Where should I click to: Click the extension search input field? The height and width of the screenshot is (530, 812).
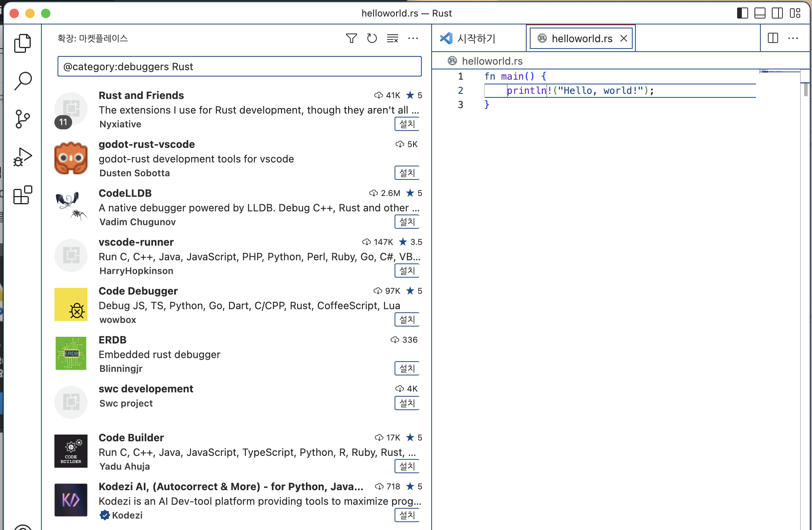tap(239, 66)
